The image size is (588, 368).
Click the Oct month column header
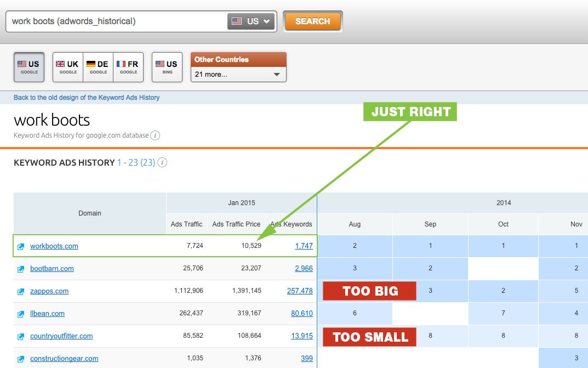[x=503, y=224]
